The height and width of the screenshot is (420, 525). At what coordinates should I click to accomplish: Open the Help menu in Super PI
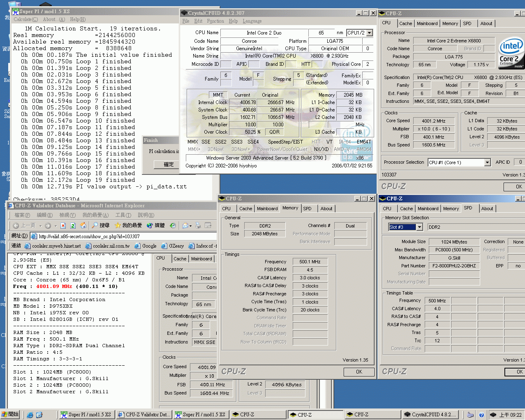click(x=78, y=19)
